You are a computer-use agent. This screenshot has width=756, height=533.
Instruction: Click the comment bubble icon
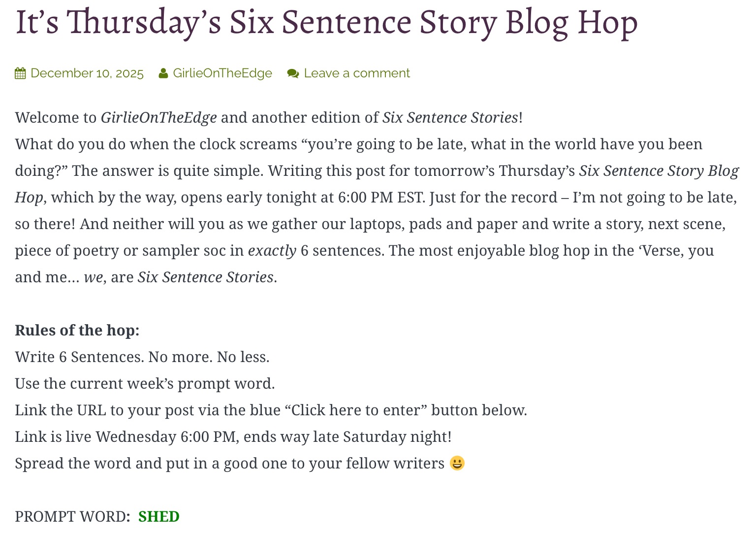(293, 73)
